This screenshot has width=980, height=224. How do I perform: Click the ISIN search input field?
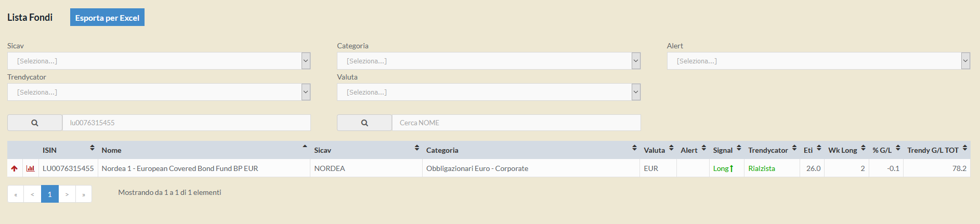(x=186, y=123)
